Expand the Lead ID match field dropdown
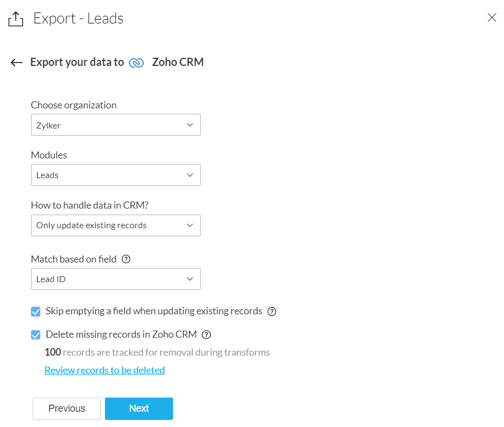 tap(115, 279)
